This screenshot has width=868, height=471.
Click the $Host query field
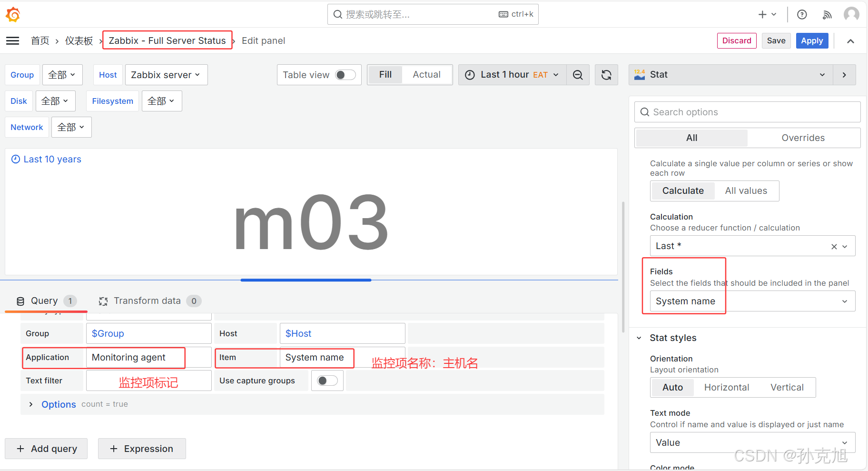(x=342, y=333)
